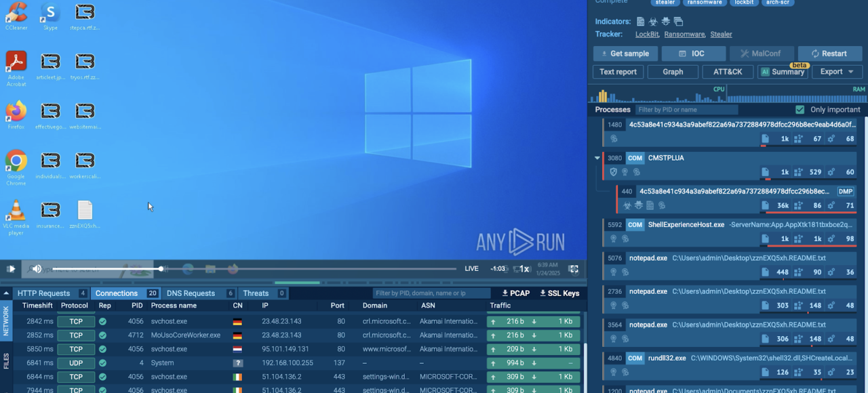Select the effectivego encrypted file icon
This screenshot has height=393, width=868.
pos(50,115)
